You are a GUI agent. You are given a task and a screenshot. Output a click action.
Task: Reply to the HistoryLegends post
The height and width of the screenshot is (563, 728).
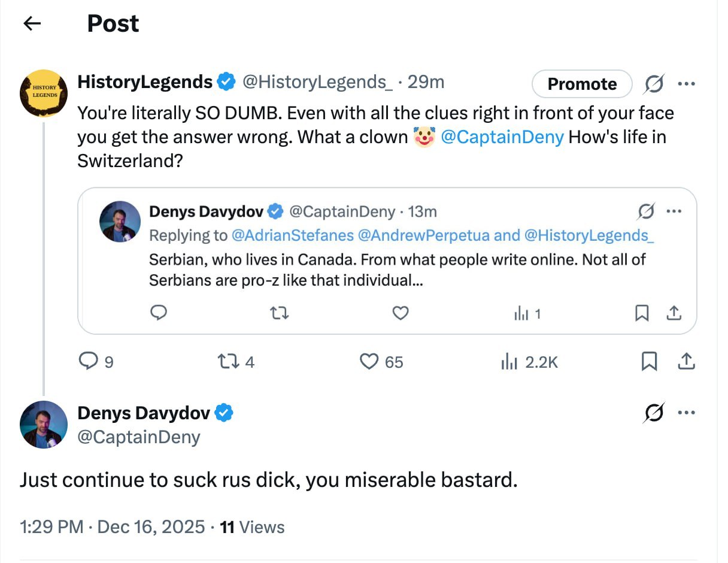(x=89, y=361)
